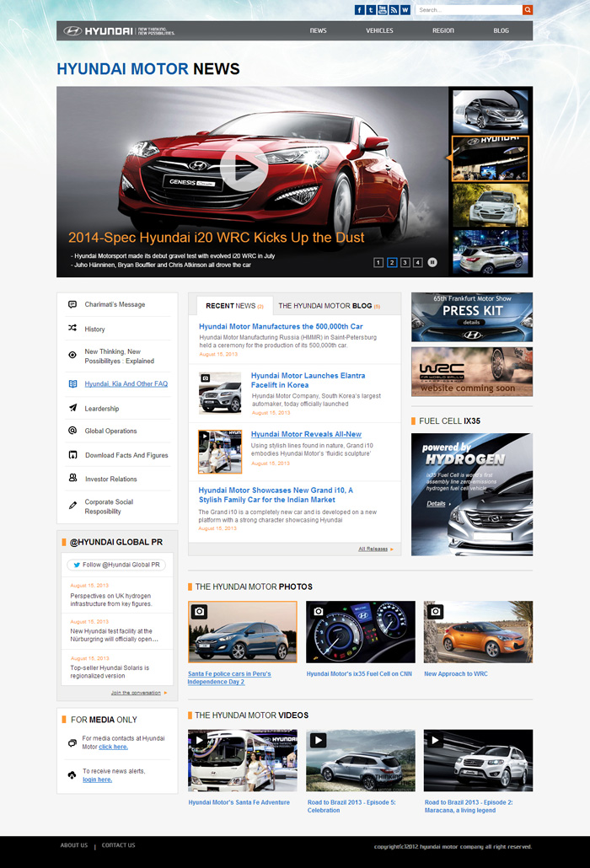Screen dimensions: 590x868
Task: Click Follow @Hyundai Global PR button
Action: [x=116, y=565]
